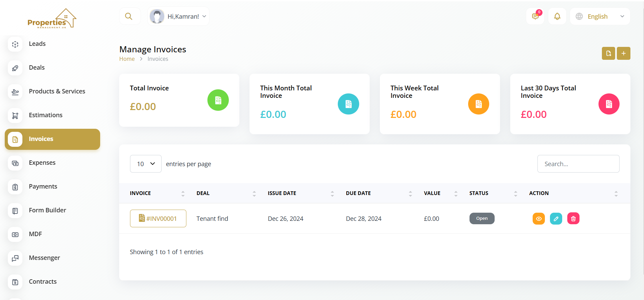Click the Open status badge
The width and height of the screenshot is (644, 300).
[x=482, y=218]
